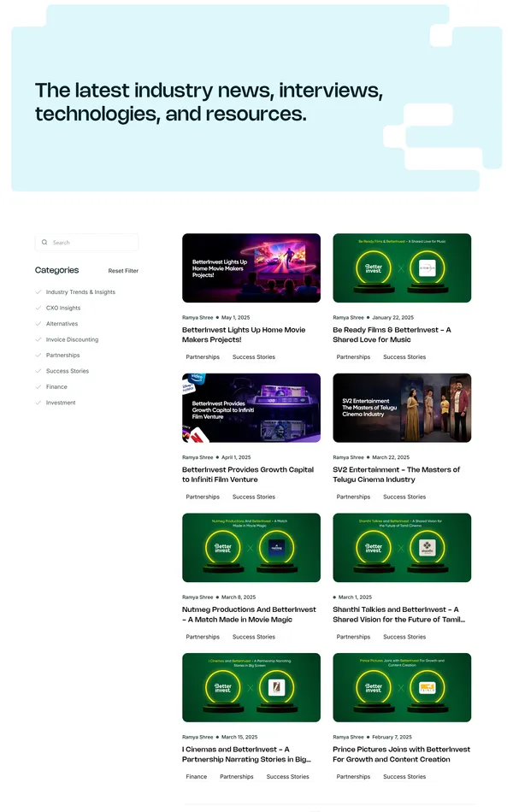
Task: Click the search magnifier icon
Action: coord(44,243)
